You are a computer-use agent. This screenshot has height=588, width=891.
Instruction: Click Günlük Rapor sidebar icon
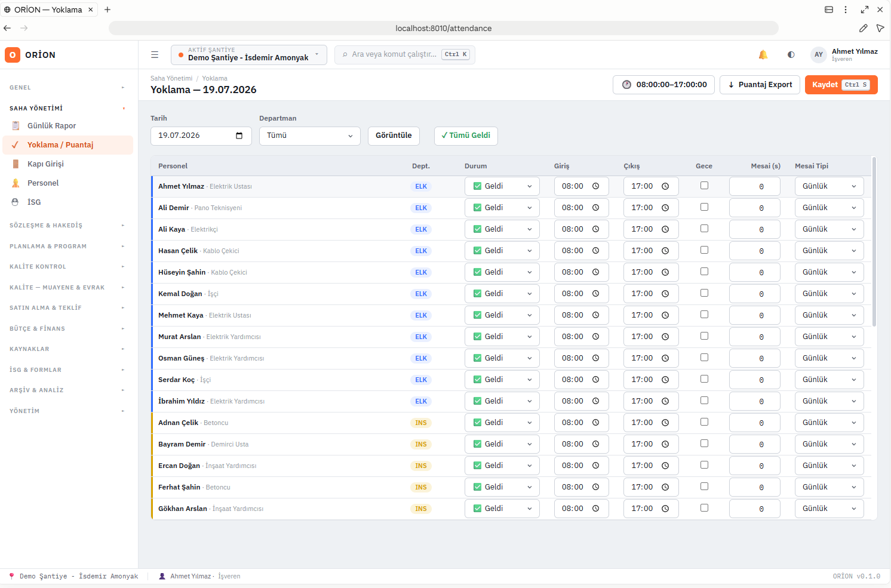(x=16, y=126)
